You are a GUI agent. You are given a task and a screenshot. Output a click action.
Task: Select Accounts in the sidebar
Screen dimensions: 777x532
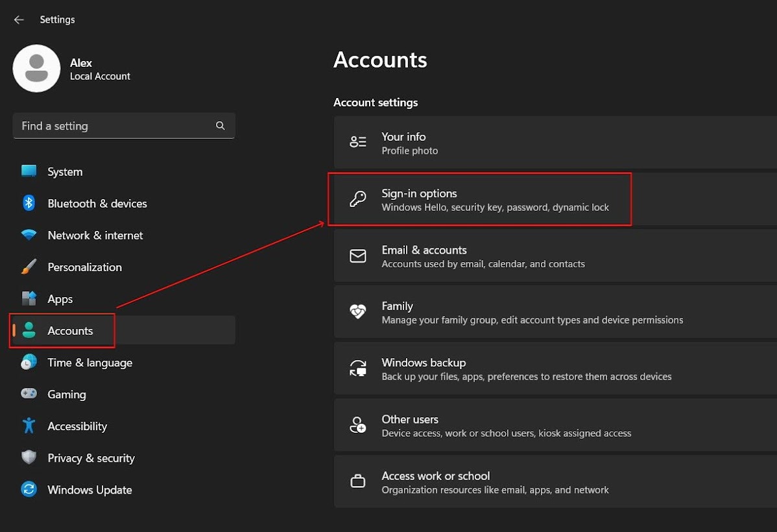70,331
